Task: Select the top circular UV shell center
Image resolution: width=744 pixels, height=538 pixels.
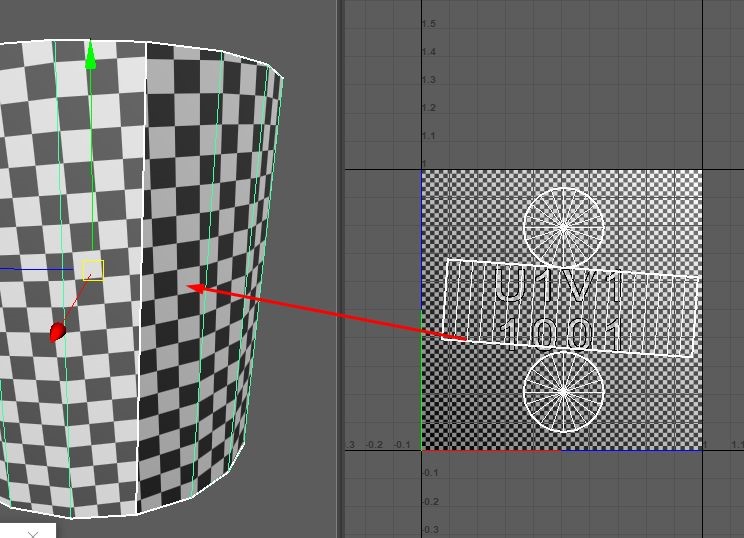Action: pyautogui.click(x=563, y=228)
